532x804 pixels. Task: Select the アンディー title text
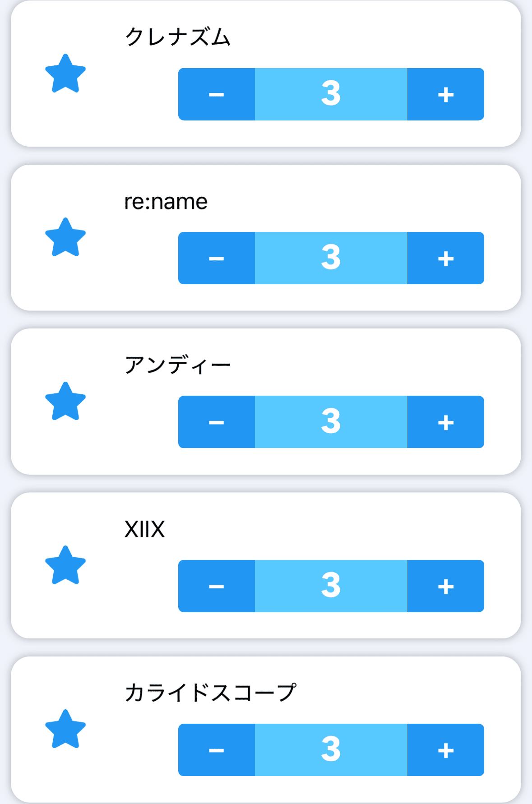pyautogui.click(x=177, y=365)
